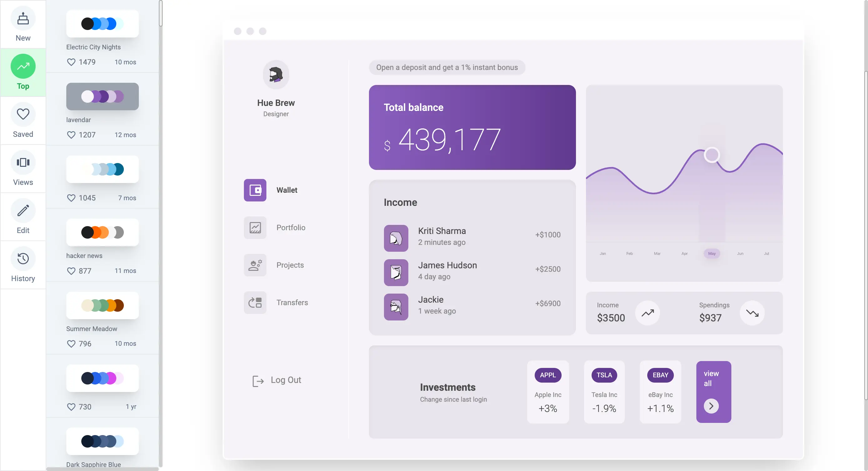
Task: Click the Wallet icon in sidebar
Action: [255, 190]
